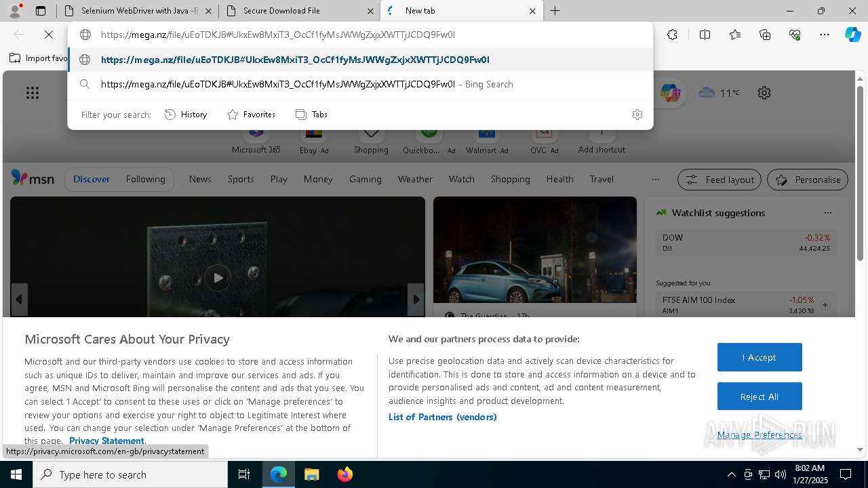
Task: Click the Windows search box
Action: point(130,474)
